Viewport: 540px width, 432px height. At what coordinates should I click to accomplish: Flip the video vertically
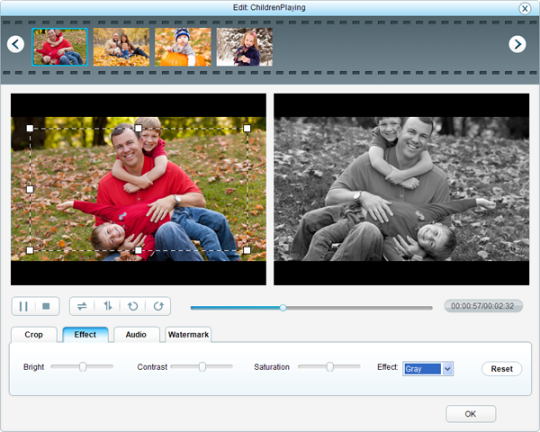[108, 306]
